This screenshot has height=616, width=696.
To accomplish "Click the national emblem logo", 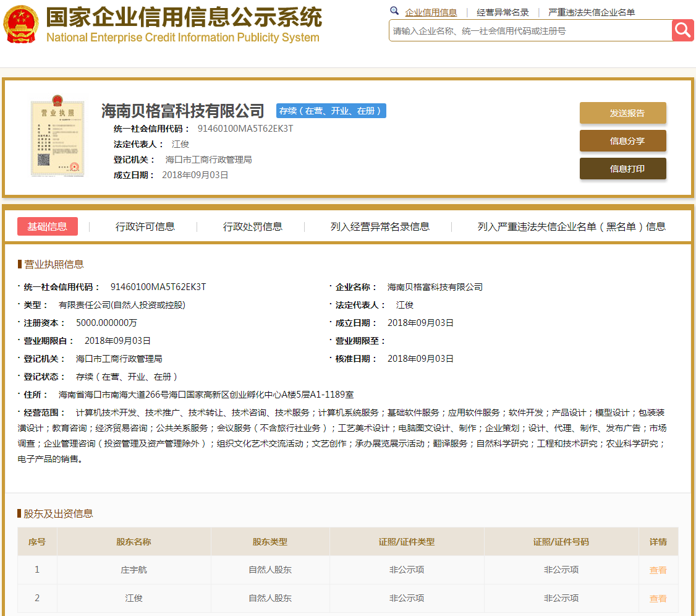I will click(x=21, y=23).
